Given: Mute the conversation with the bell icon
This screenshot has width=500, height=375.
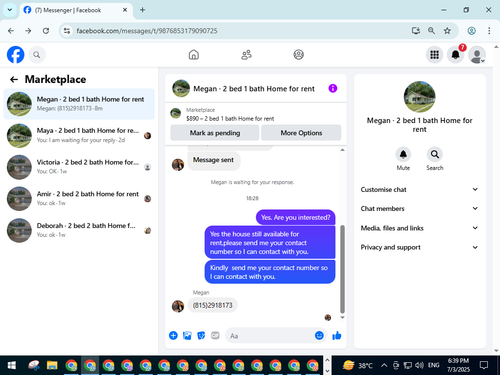Looking at the screenshot, I should [x=403, y=154].
